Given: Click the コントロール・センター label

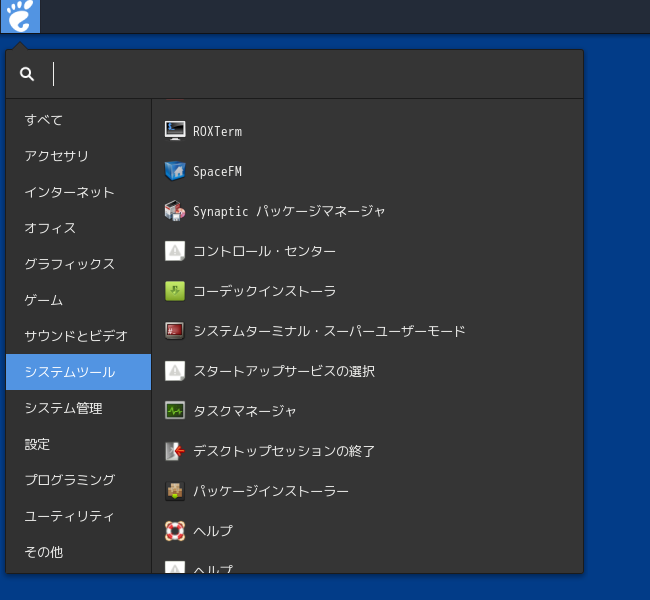Looking at the screenshot, I should (x=264, y=251).
